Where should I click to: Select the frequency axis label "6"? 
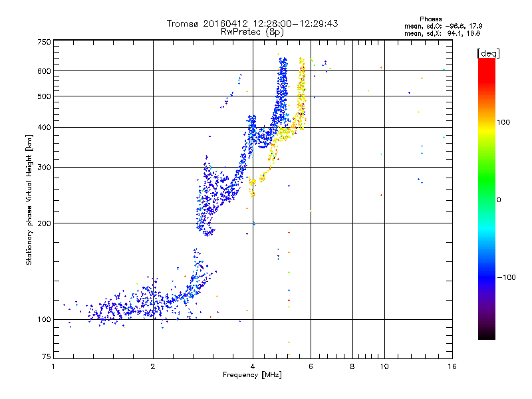311,366
